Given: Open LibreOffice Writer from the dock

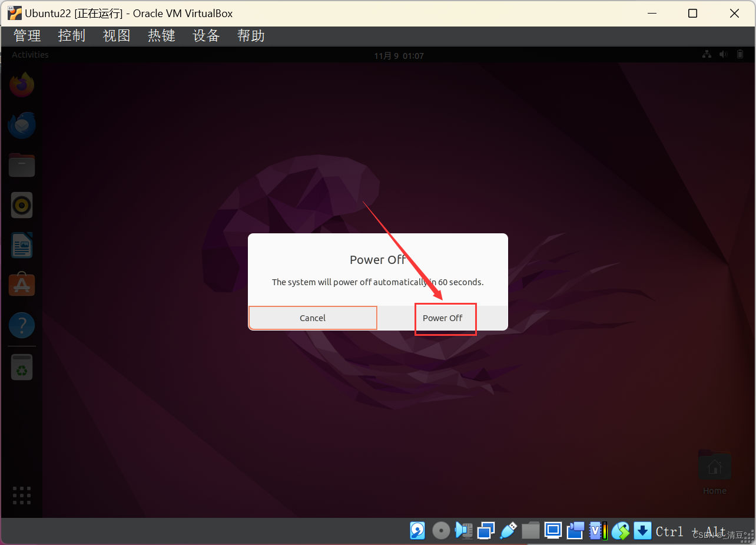Looking at the screenshot, I should click(x=22, y=245).
